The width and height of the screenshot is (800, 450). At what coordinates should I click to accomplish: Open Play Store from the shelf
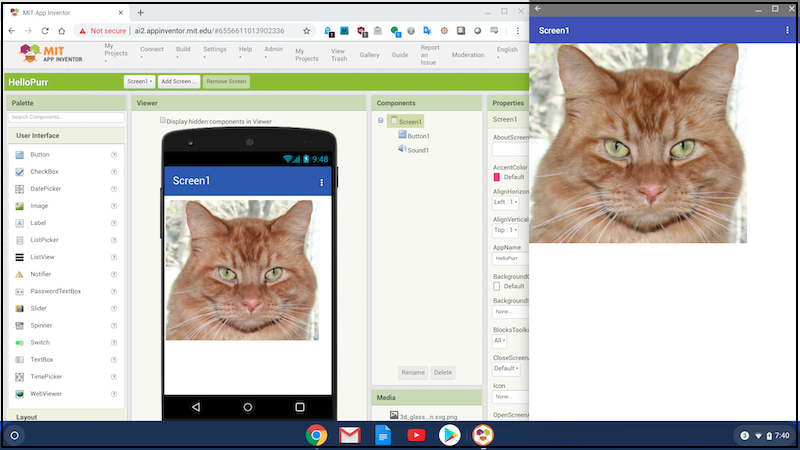pos(449,435)
